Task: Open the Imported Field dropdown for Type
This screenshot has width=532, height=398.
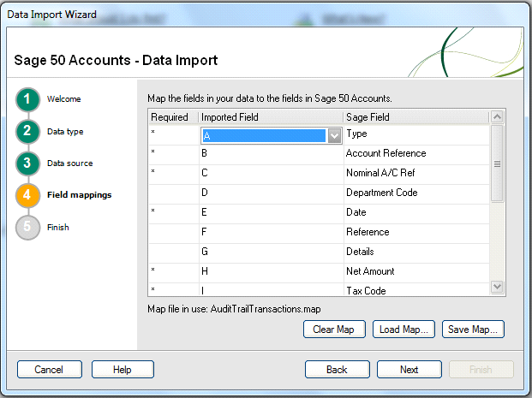Action: (333, 135)
